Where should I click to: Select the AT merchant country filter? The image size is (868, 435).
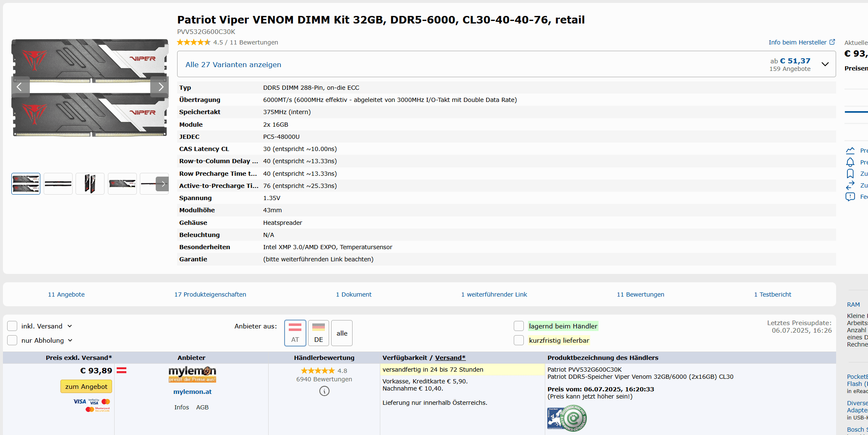(295, 333)
